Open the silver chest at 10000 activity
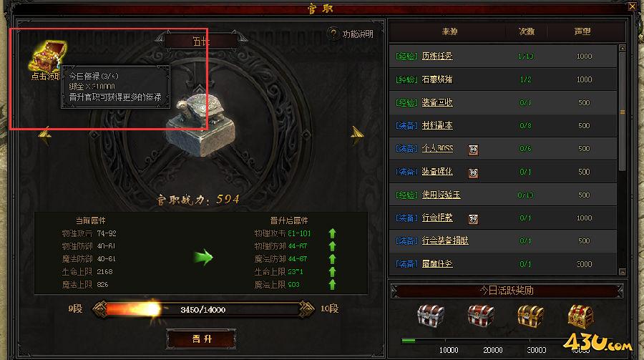644x360 pixels. tap(431, 316)
